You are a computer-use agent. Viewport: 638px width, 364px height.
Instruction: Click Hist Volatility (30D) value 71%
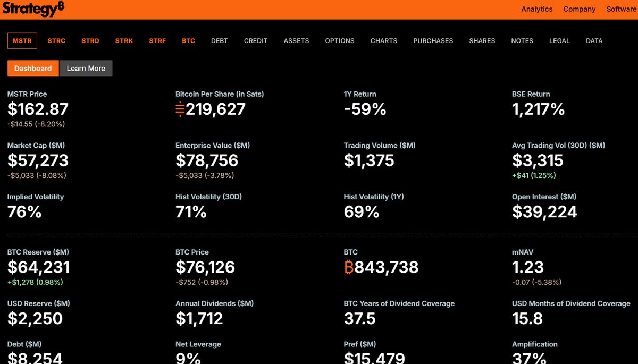point(191,212)
